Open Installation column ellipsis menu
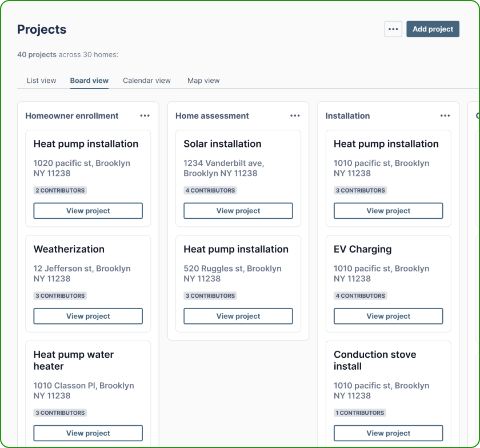This screenshot has height=448, width=480. click(445, 115)
